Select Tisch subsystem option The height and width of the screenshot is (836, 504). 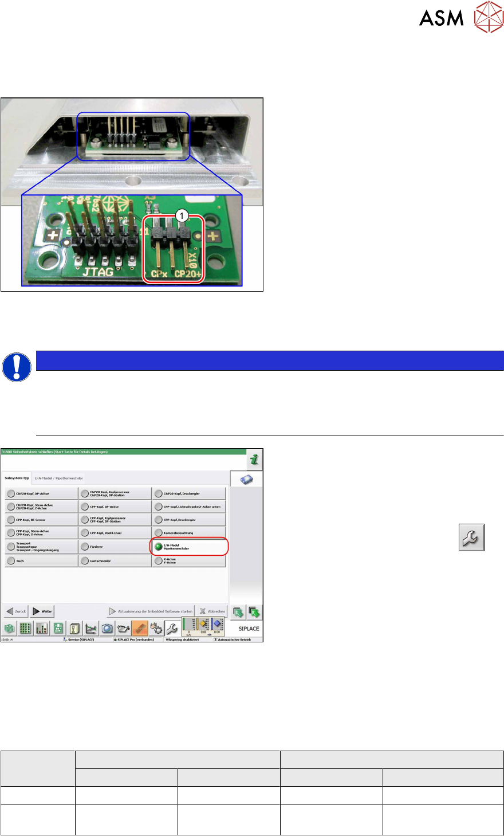41,561
